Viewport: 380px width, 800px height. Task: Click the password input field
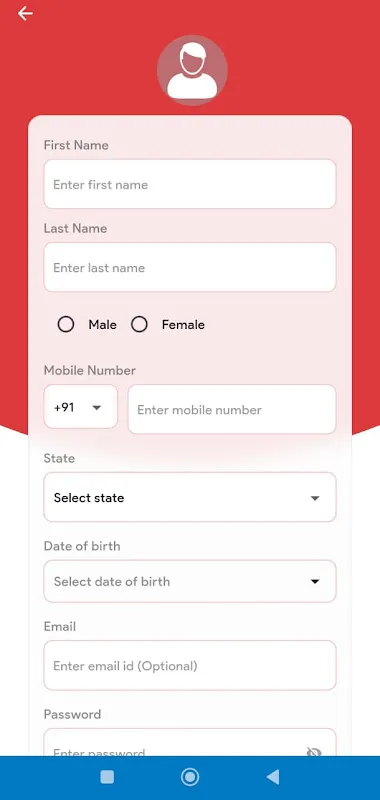tap(190, 742)
